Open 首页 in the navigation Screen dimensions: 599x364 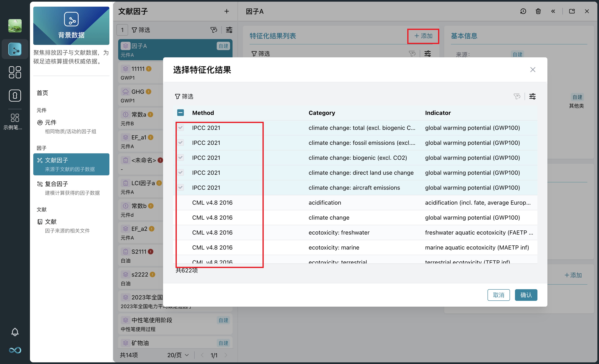42,93
